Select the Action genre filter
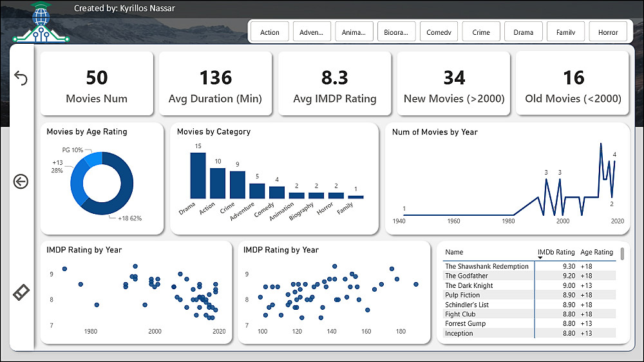 point(269,32)
